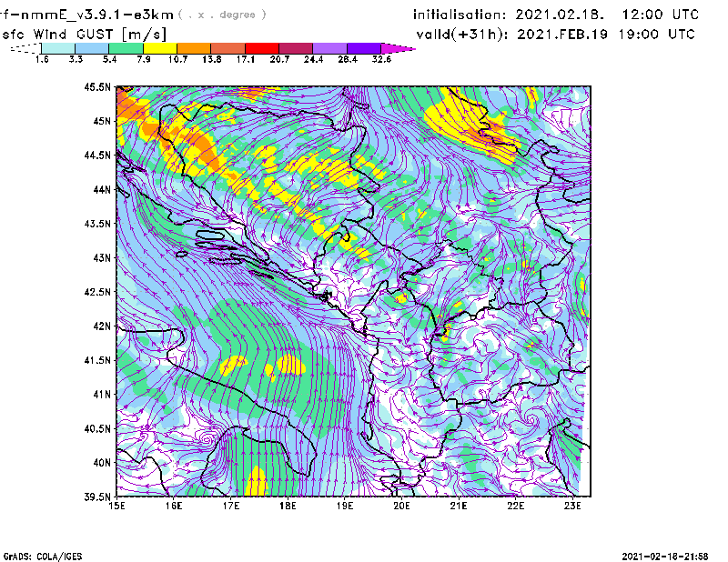Screen dimensions: 728x562
Task: Select the yellow 7.9–10.7 legend swatch
Action: [x=160, y=48]
